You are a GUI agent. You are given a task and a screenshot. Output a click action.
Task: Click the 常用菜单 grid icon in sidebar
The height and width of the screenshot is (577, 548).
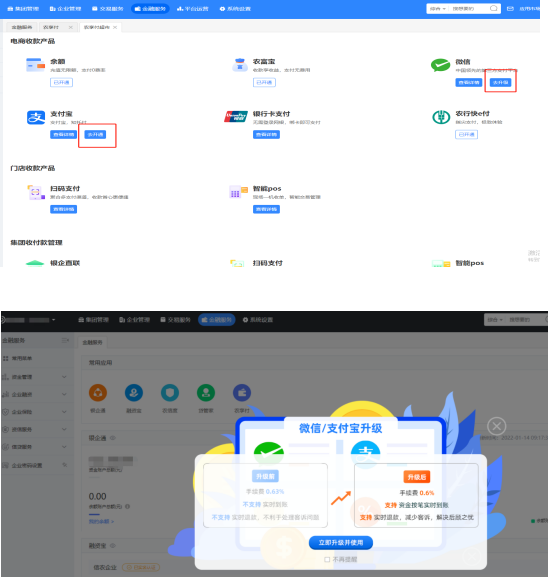pyautogui.click(x=6, y=358)
